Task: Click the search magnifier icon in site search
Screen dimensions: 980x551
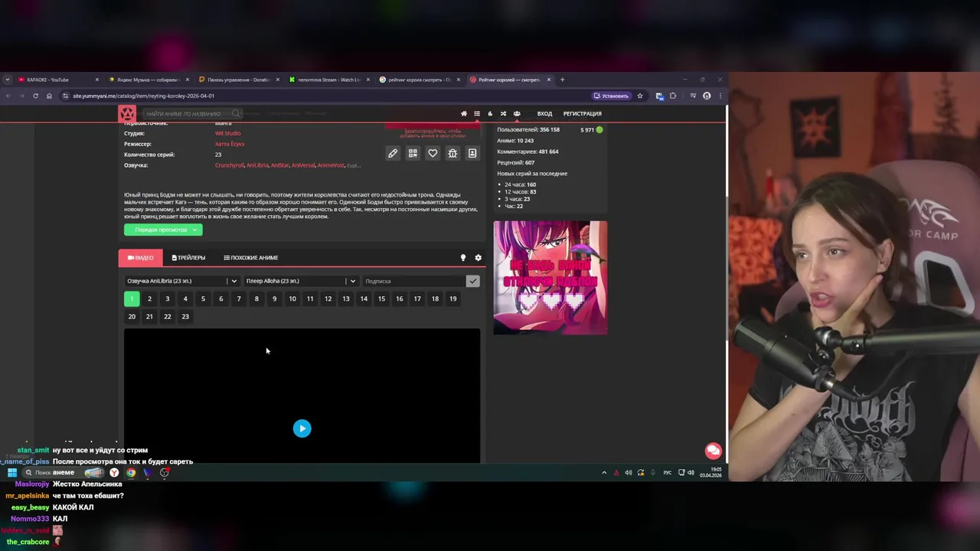Action: [236, 114]
